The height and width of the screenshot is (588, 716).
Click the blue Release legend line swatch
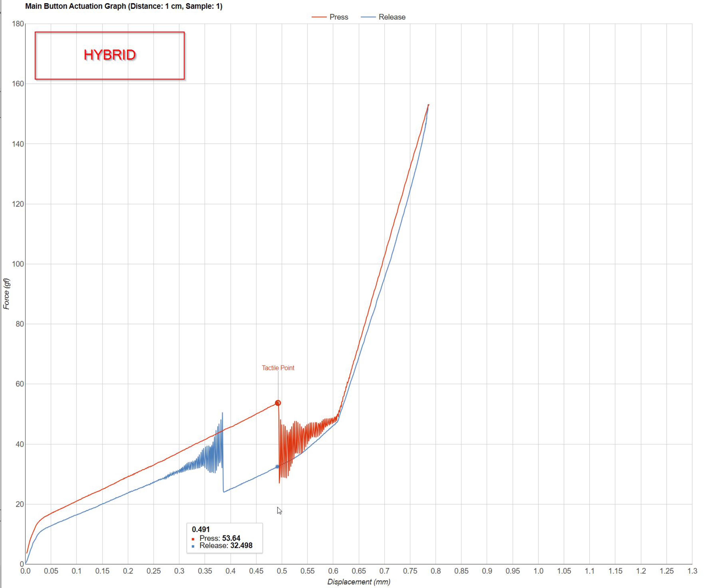(x=368, y=17)
